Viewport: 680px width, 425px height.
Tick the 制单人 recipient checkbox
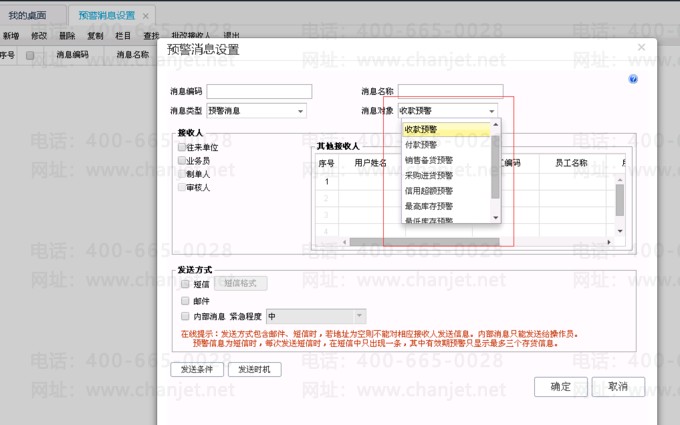click(182, 174)
